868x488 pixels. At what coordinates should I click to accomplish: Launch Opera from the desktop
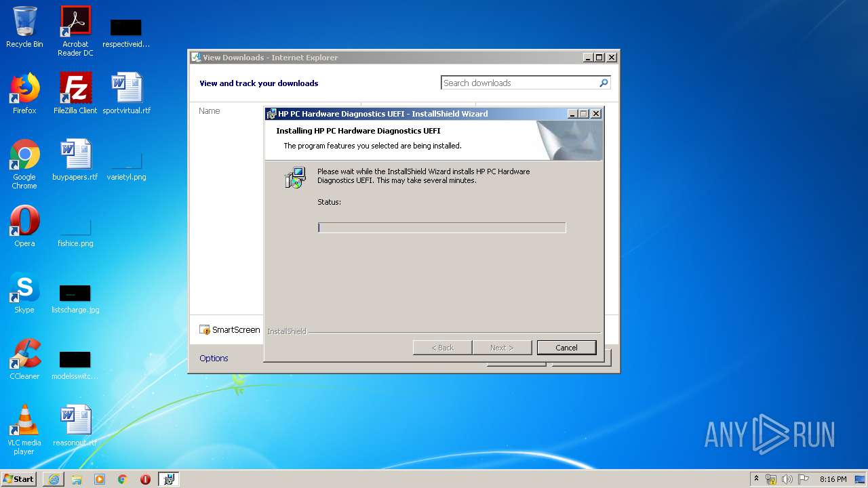coord(24,226)
